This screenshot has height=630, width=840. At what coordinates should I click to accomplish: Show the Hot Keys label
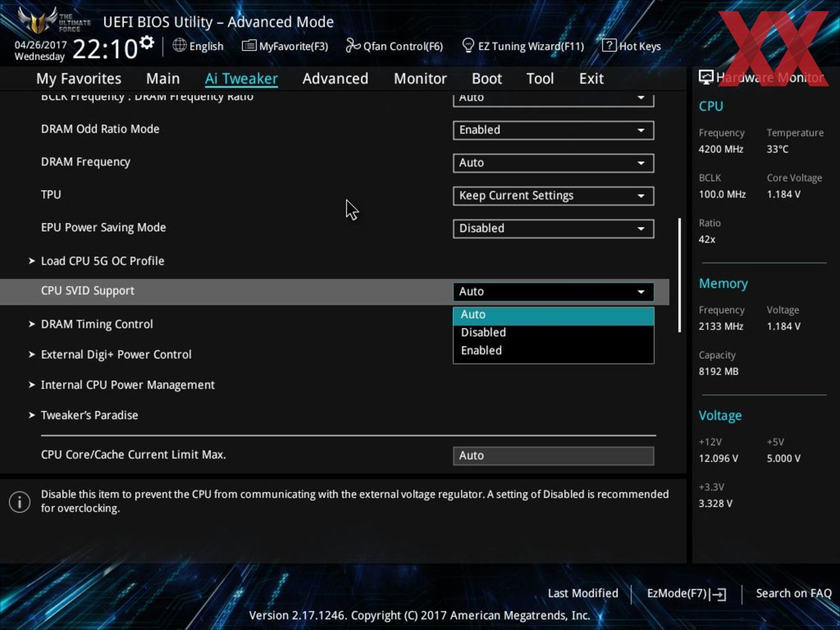point(640,46)
